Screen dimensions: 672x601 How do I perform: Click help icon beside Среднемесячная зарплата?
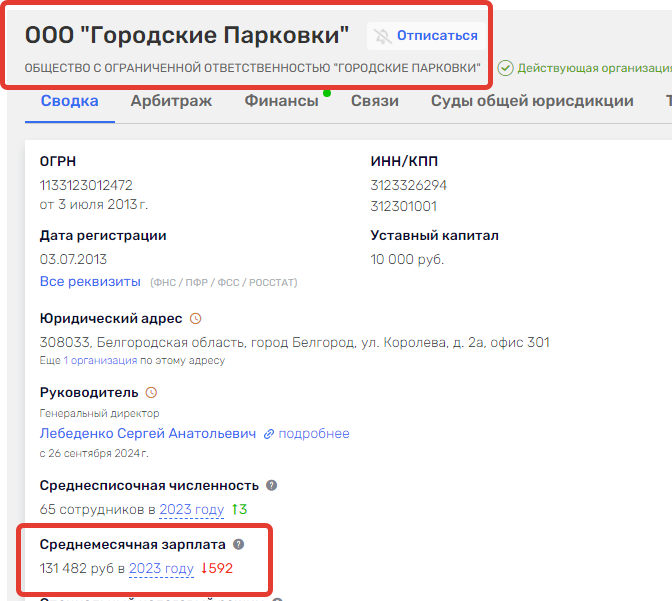(x=238, y=545)
